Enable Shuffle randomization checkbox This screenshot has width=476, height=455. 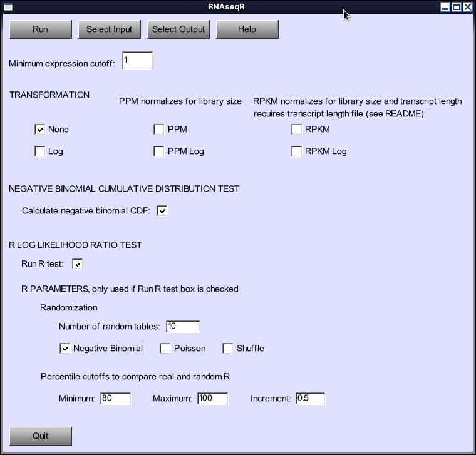tap(228, 349)
